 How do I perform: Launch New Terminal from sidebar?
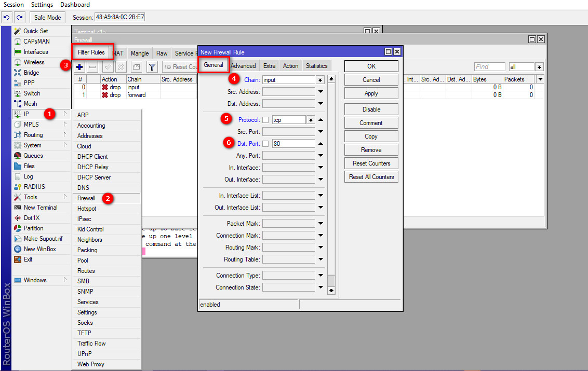tap(41, 208)
